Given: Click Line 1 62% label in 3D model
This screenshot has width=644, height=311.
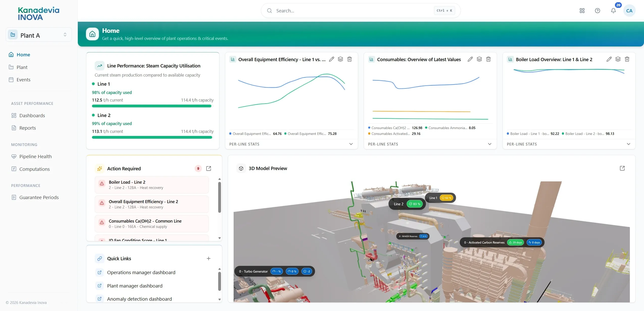Looking at the screenshot, I should click(x=440, y=198).
